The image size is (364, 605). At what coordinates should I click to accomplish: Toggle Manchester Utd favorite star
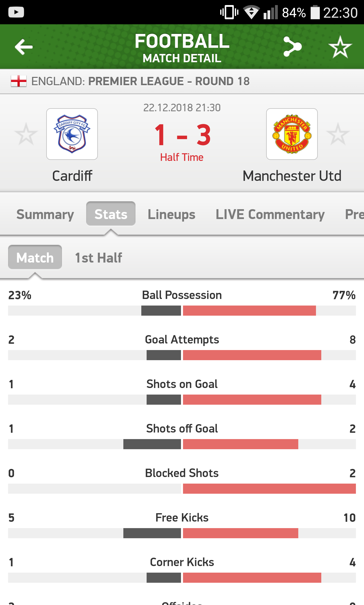pyautogui.click(x=338, y=134)
